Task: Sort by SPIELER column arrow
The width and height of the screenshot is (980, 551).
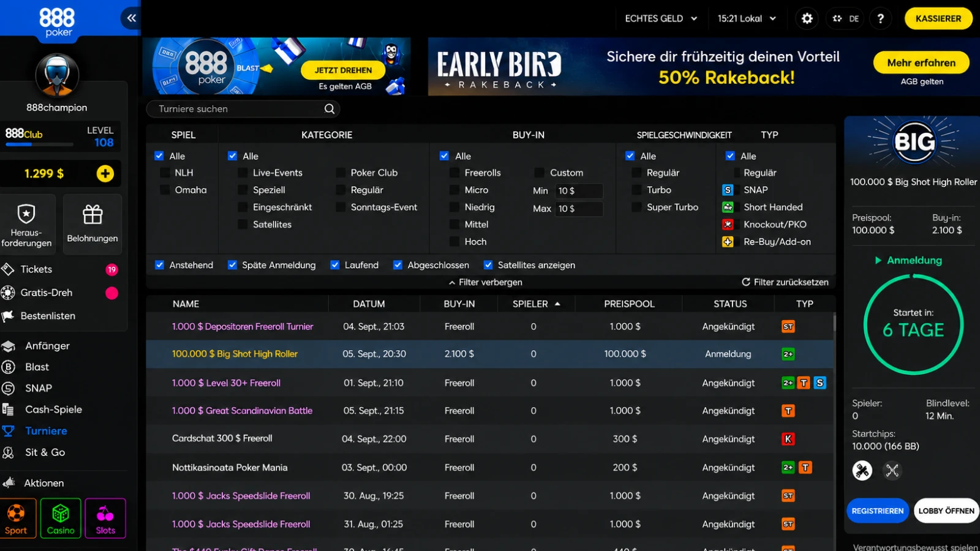Action: tap(557, 304)
